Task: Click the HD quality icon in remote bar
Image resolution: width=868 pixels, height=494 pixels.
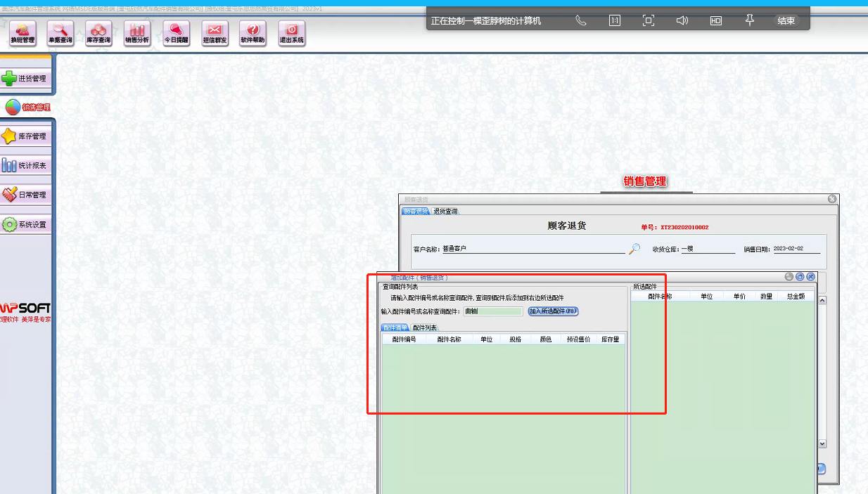Action: (716, 21)
